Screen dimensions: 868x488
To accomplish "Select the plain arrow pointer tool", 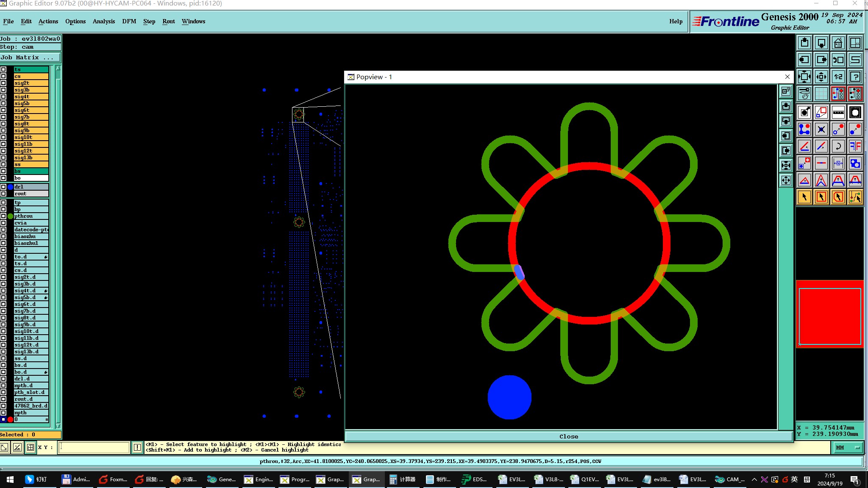I will click(x=804, y=197).
